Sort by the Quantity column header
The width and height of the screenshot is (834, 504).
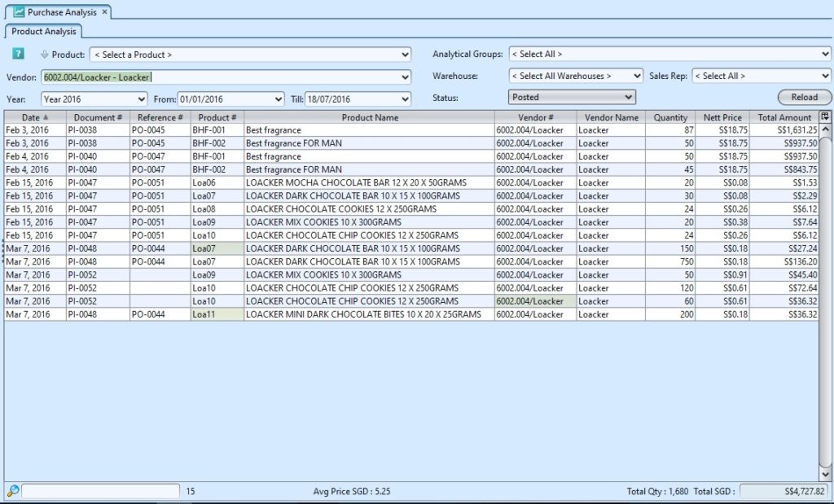(x=670, y=117)
